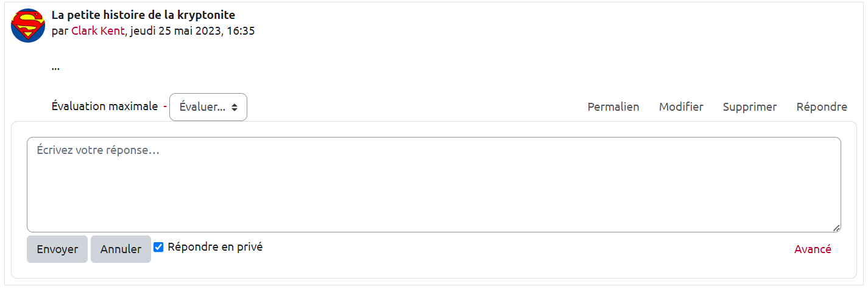
Task: Open Clark Kent's profile link
Action: click(98, 31)
